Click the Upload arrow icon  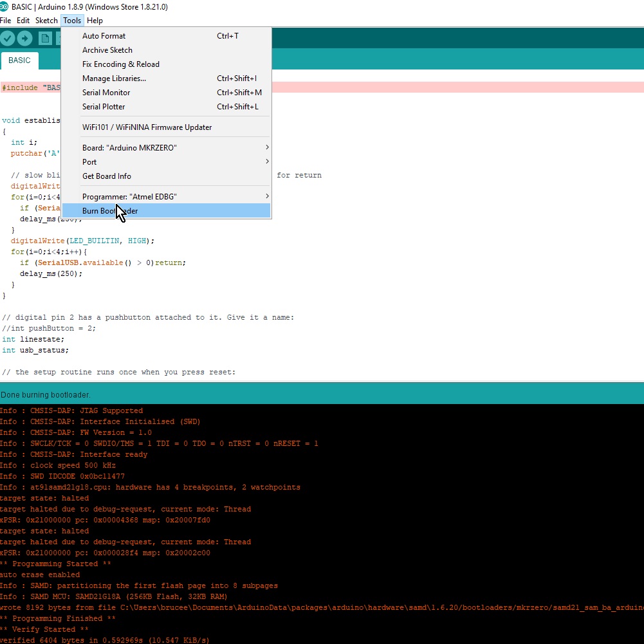pyautogui.click(x=24, y=38)
